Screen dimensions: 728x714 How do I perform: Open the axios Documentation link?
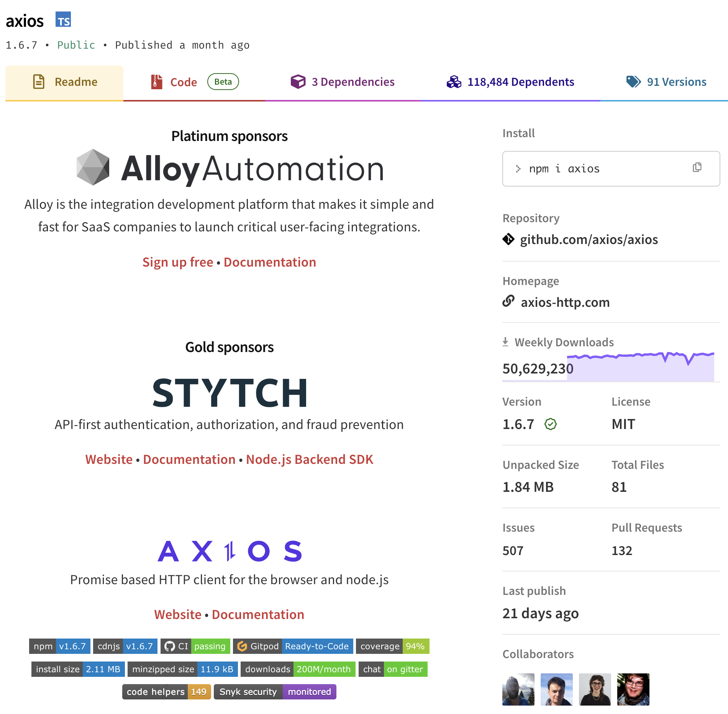(x=258, y=614)
